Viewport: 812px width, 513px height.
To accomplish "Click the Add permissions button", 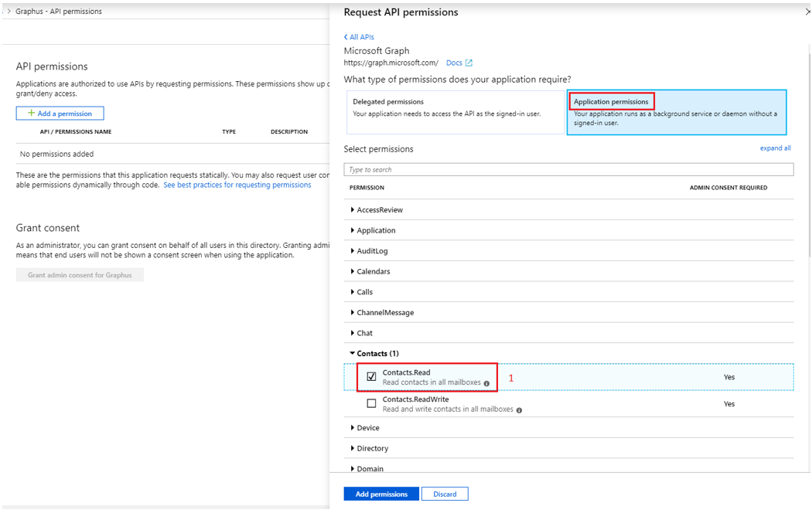I will coord(381,494).
